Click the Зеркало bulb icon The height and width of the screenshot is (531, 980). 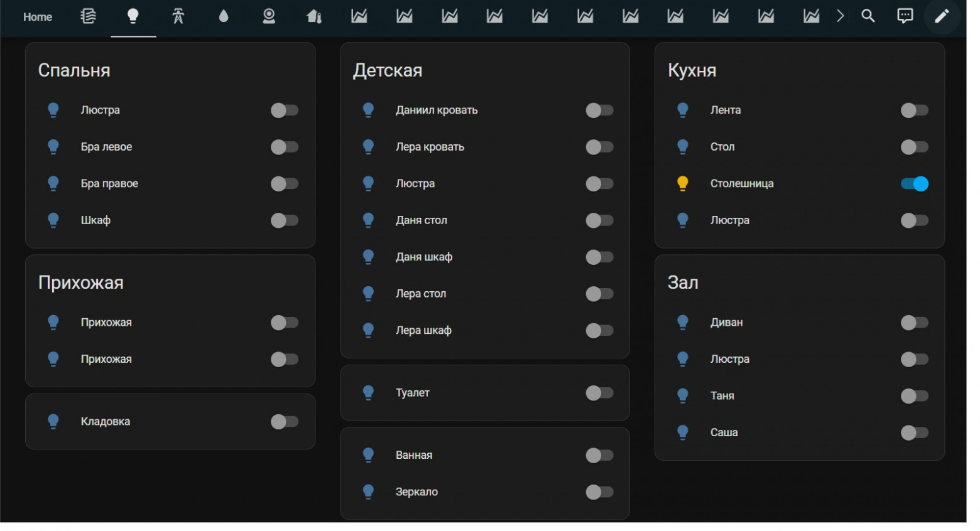coord(369,492)
